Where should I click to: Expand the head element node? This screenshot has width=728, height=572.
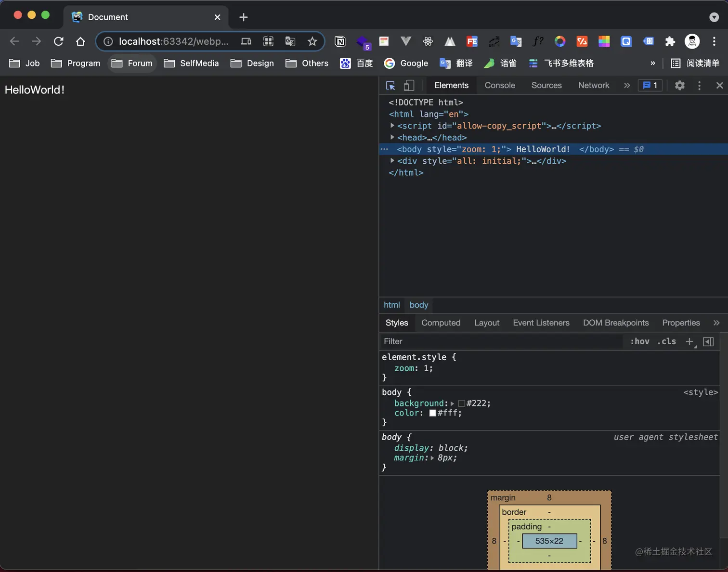(392, 137)
